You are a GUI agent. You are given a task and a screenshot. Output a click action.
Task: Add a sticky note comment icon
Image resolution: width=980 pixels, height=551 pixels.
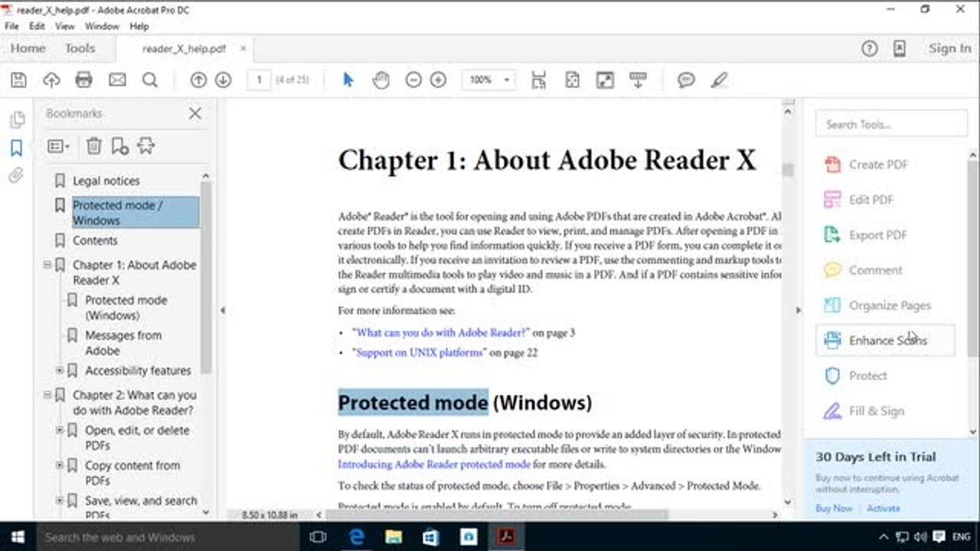[x=686, y=80]
